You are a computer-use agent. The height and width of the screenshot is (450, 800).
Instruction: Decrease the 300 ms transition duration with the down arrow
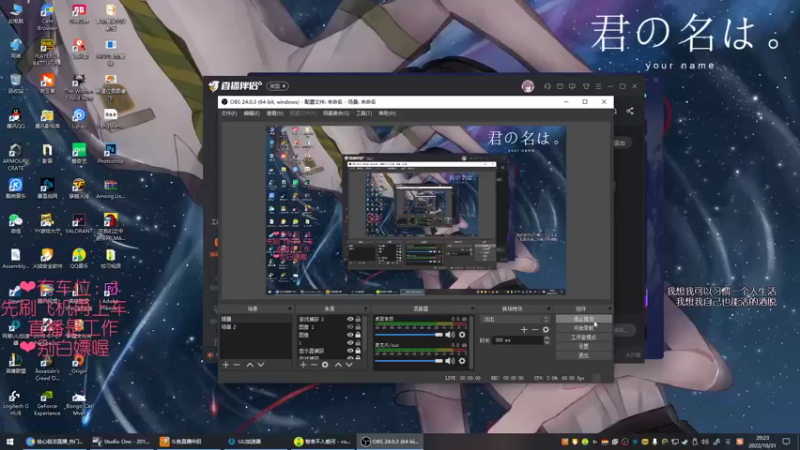(547, 342)
